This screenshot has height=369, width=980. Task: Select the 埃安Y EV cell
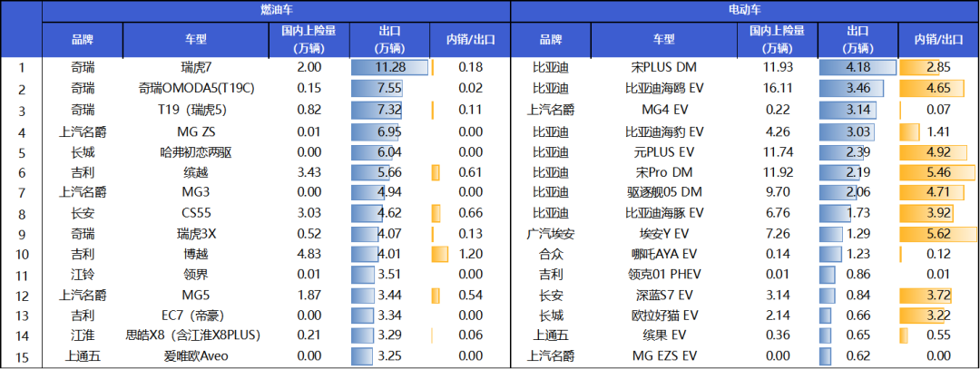coord(664,234)
